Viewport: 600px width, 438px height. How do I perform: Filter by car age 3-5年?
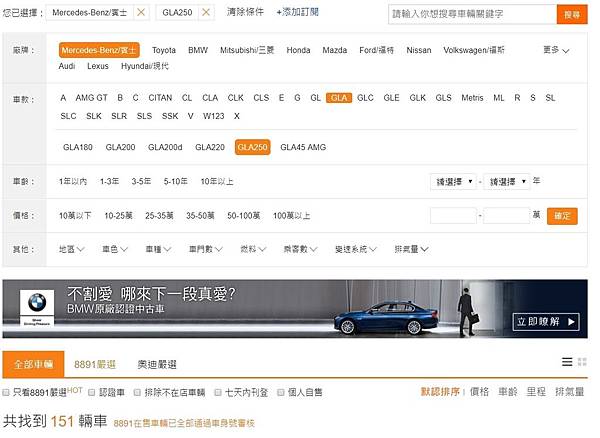[x=141, y=181]
